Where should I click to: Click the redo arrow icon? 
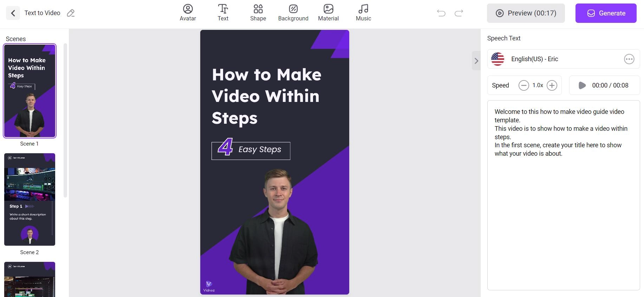coord(459,13)
